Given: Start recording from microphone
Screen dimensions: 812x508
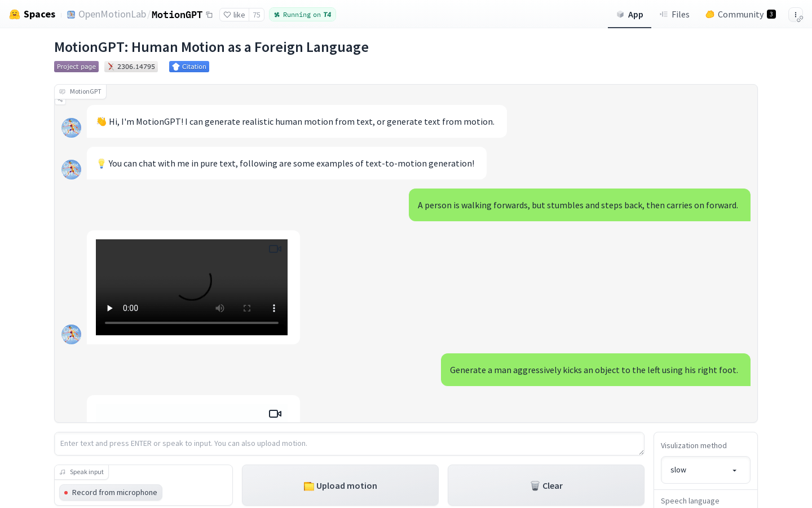Looking at the screenshot, I should tap(111, 492).
